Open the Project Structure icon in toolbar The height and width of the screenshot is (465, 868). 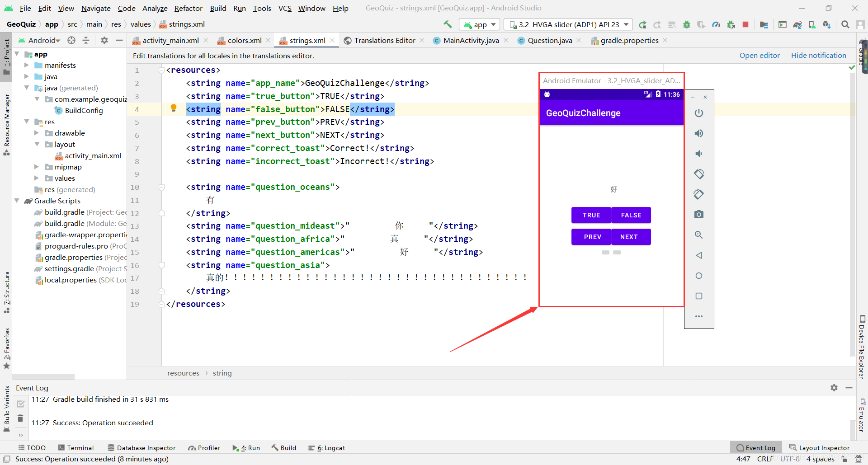(764, 24)
